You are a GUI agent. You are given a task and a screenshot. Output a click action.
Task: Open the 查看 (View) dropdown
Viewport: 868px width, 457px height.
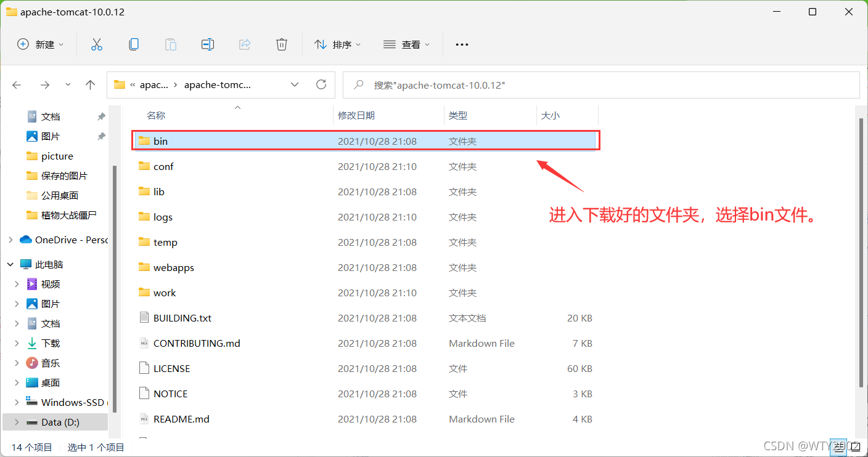point(407,44)
